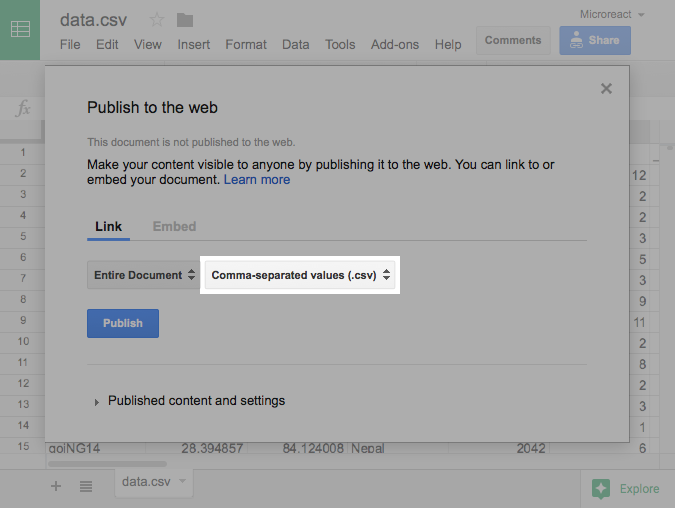Viewport: 675px width, 508px height.
Task: Click the formula fx icon
Action: 23,108
